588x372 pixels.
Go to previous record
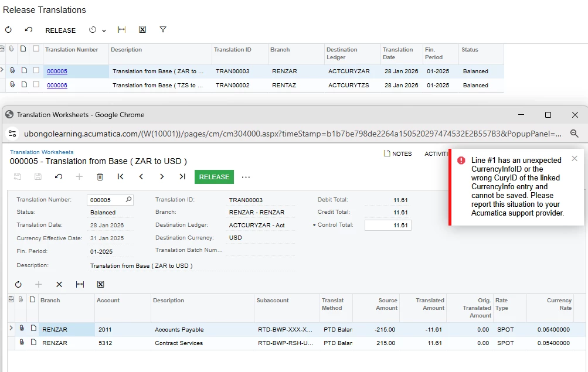pyautogui.click(x=141, y=176)
